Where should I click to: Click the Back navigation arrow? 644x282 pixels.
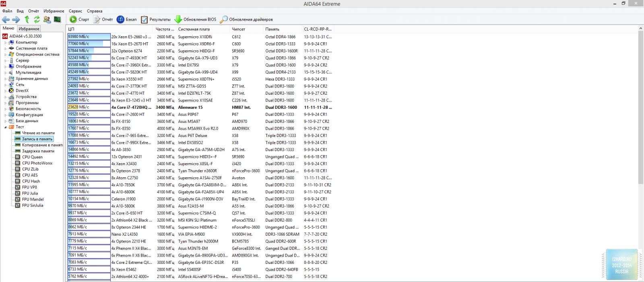tap(6, 19)
